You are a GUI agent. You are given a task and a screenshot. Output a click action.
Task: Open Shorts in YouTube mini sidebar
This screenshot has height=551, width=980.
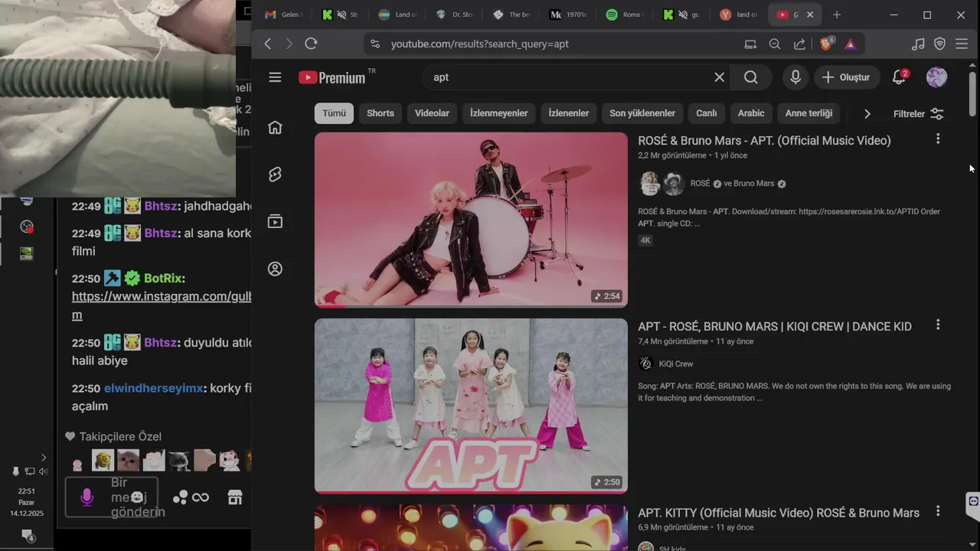coord(275,174)
